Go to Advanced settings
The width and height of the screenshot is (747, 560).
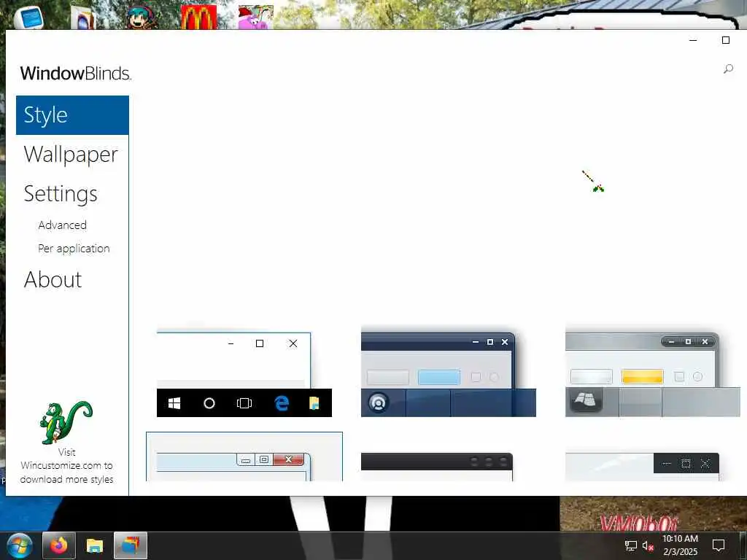(x=63, y=225)
